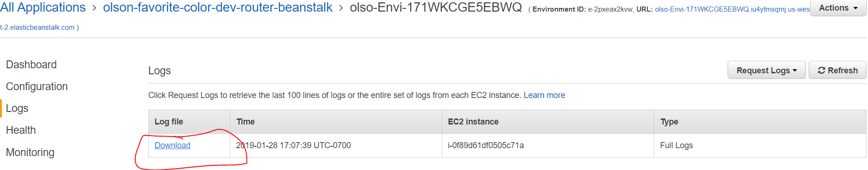The image size is (868, 170).
Task: Download the full log file
Action: point(172,145)
